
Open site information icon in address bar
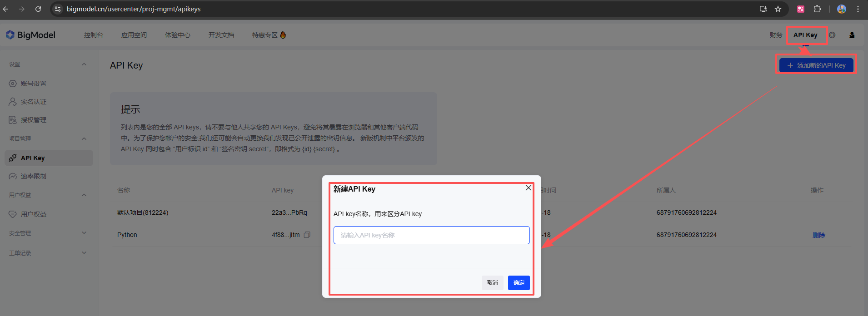(x=58, y=9)
